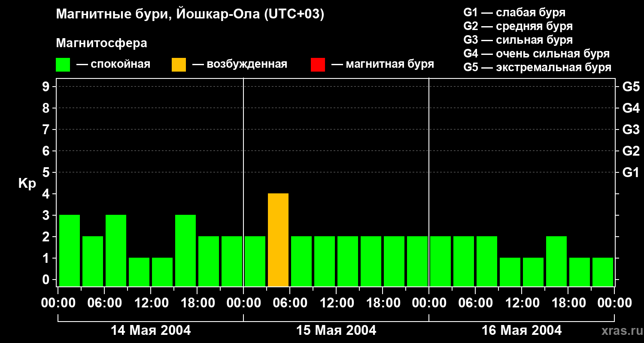Click the 12:00 time label under 14 May
Screen dimensions: 644x343
coord(151,303)
